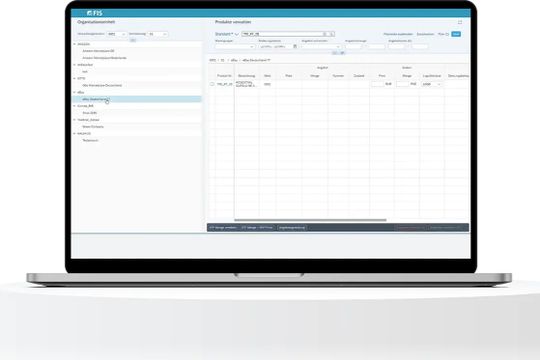Click the horizontal scrollbar under the product table
Viewport: 540px width, 360px height.
[x=310, y=220]
